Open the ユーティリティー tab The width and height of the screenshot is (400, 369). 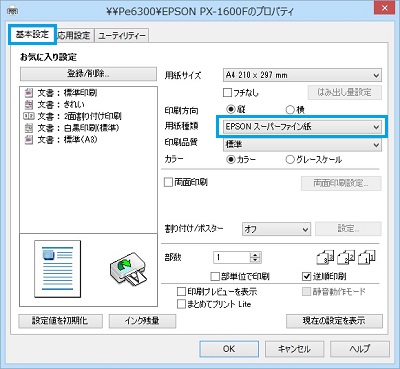coord(122,35)
